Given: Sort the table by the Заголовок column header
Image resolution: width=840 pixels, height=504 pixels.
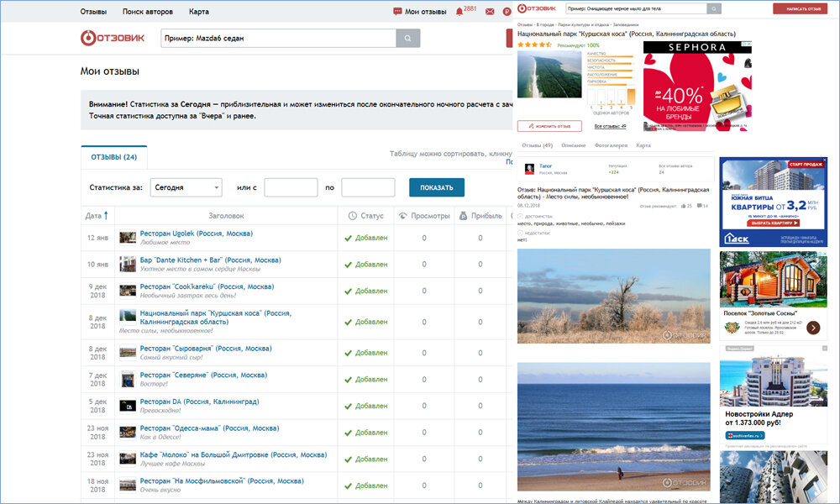Looking at the screenshot, I should point(226,216).
